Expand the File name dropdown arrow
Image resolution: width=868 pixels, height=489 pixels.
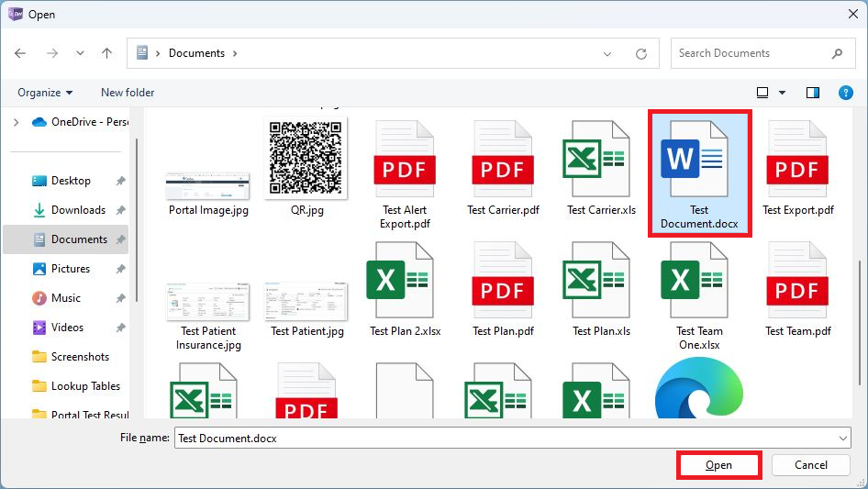tap(843, 438)
